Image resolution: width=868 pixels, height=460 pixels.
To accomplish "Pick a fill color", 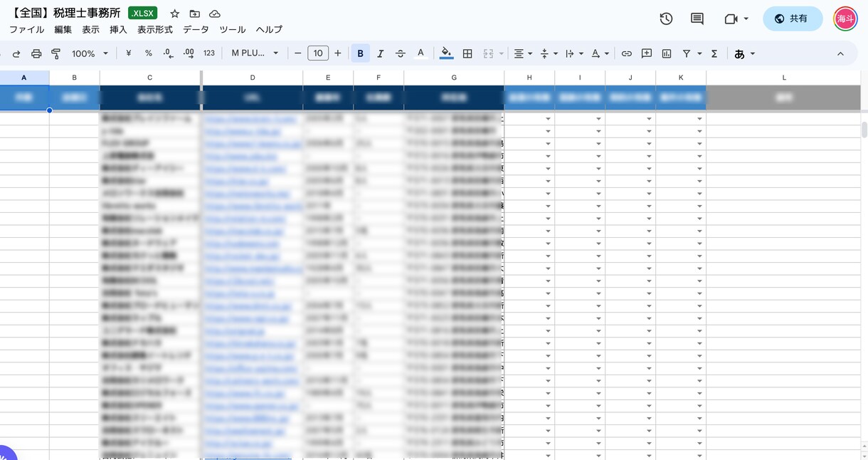I will (x=446, y=53).
